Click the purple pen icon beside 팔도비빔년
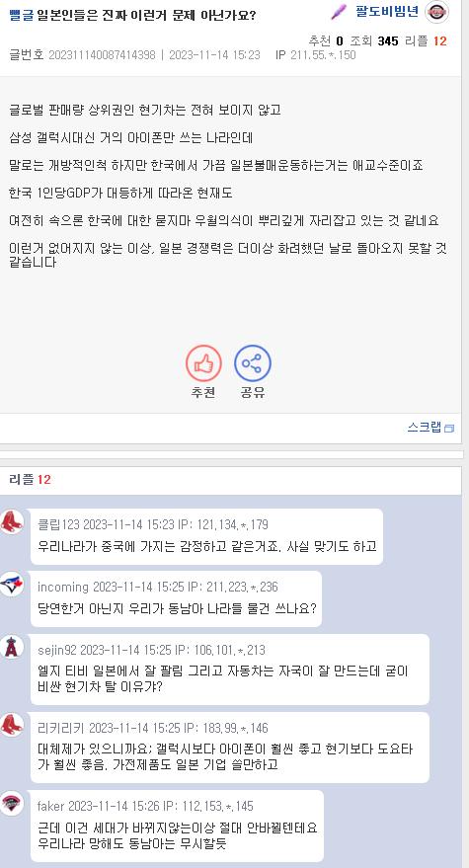Viewport: 469px width, 868px height. point(339,12)
